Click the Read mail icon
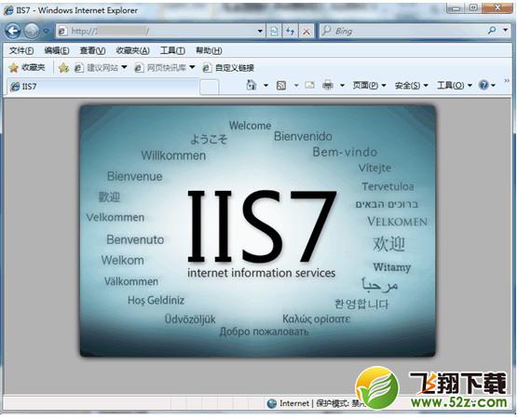This screenshot has height=420, width=518. coord(309,85)
